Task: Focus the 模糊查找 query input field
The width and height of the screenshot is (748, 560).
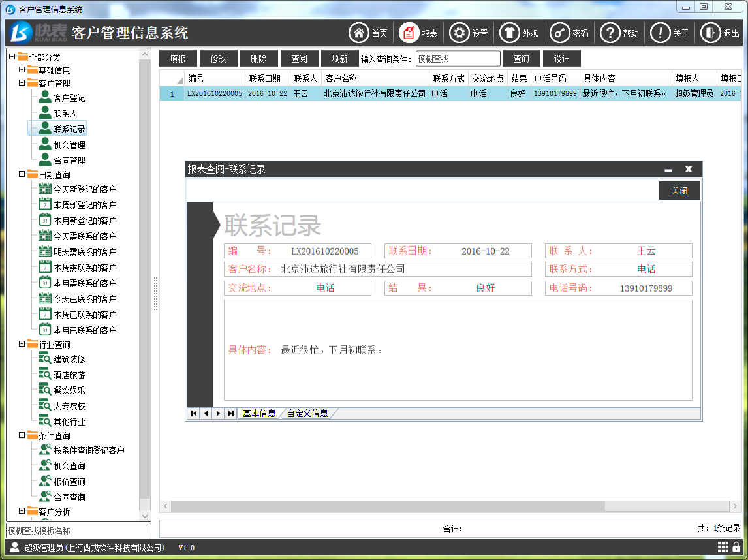Action: (458, 59)
